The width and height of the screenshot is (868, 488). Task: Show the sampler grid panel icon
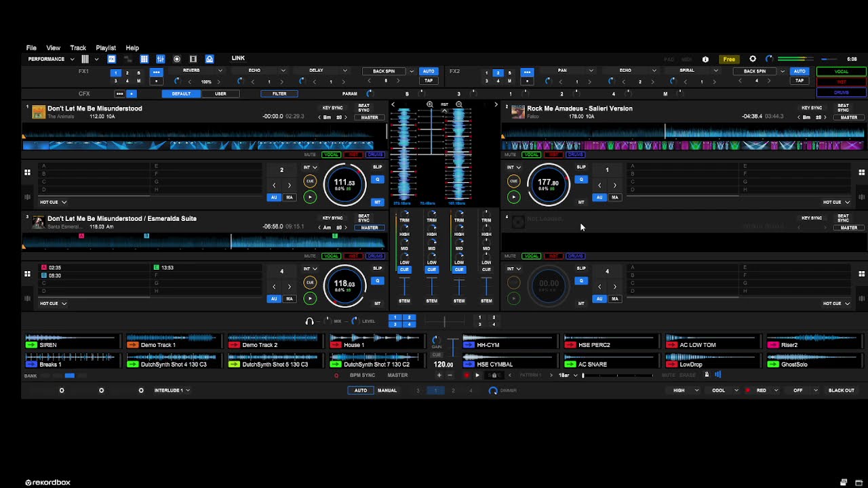pyautogui.click(x=144, y=59)
